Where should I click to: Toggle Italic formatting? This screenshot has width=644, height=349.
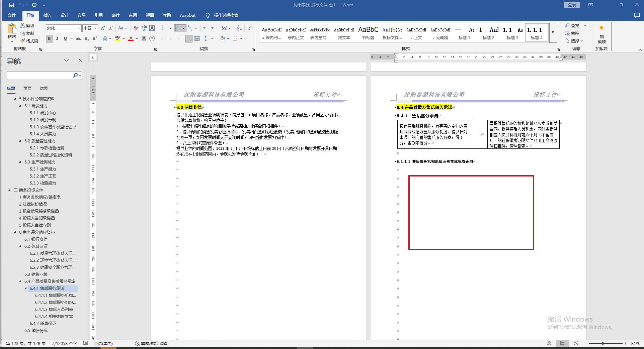click(x=57, y=38)
